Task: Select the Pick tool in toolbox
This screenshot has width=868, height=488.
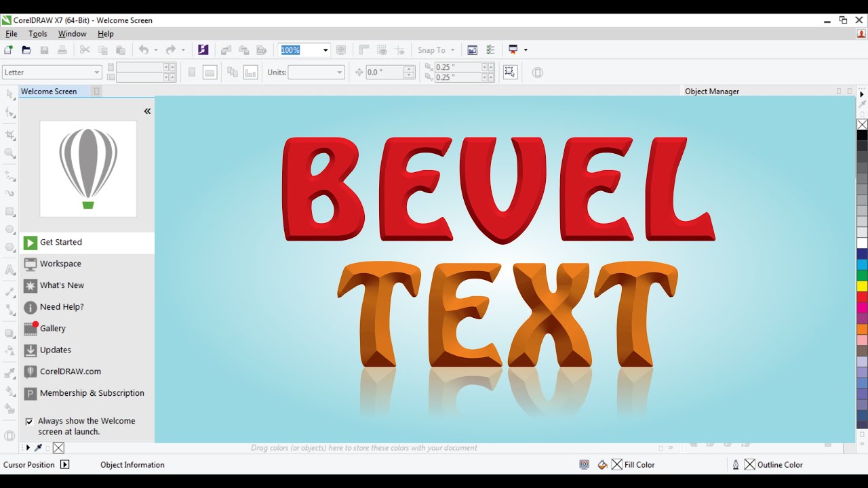Action: [x=9, y=94]
